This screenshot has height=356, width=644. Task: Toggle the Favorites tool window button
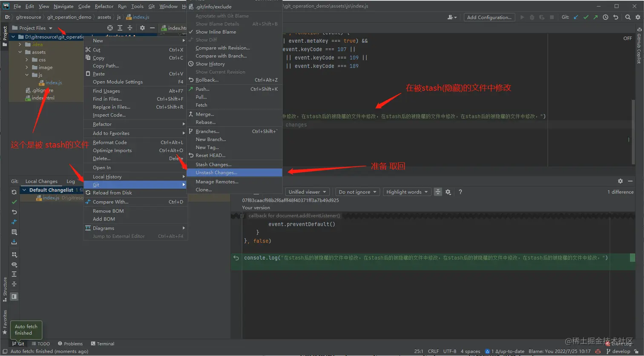tap(4, 320)
